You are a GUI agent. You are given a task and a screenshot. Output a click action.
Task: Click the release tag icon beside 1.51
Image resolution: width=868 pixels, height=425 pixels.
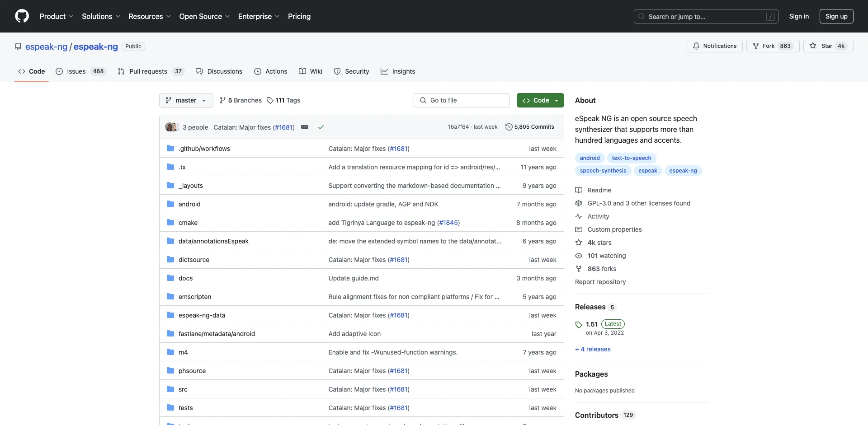(579, 325)
